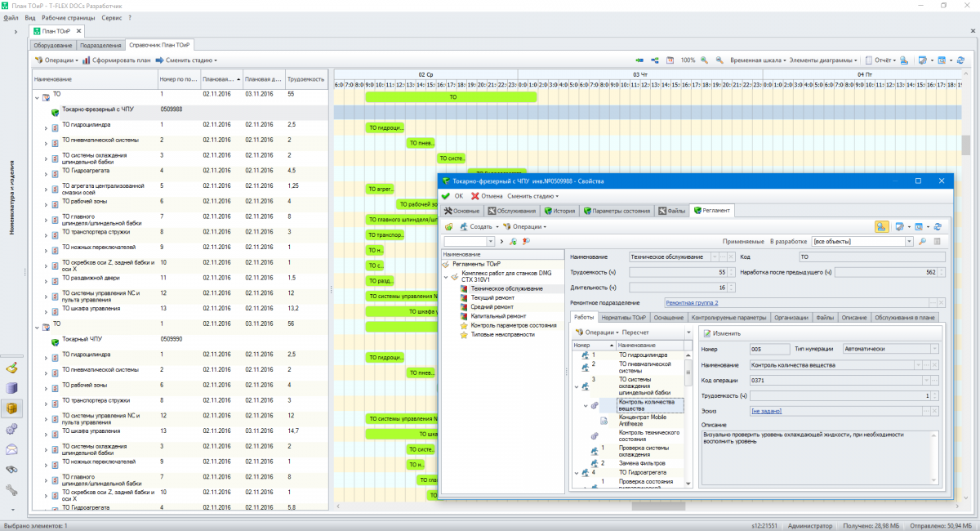This screenshot has height=531, width=980.
Task: Open the Временная шкала dropdown
Action: (757, 60)
